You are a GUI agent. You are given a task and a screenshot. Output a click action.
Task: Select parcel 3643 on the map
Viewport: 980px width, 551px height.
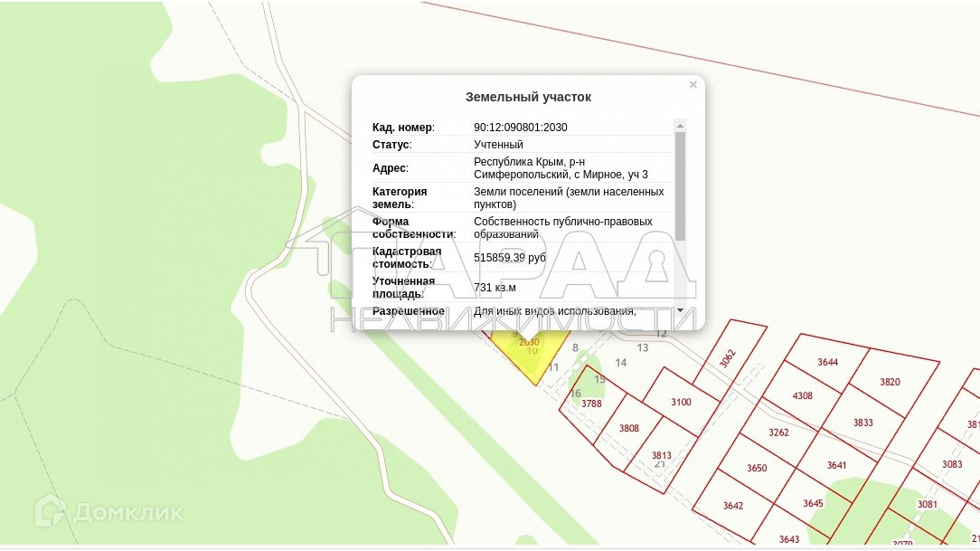point(788,538)
